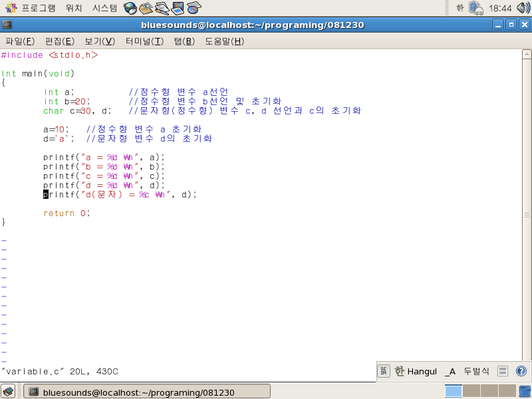Click the comment '//정수형 변수 a선언'

point(178,92)
